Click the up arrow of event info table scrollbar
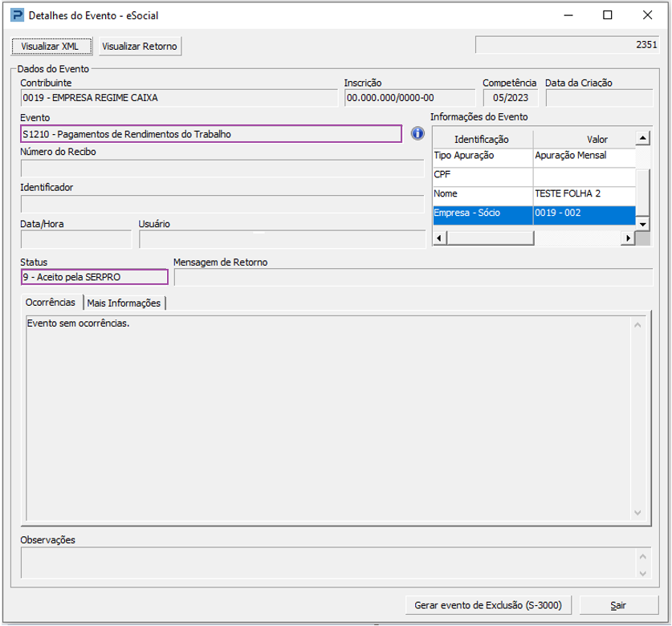 (642, 138)
